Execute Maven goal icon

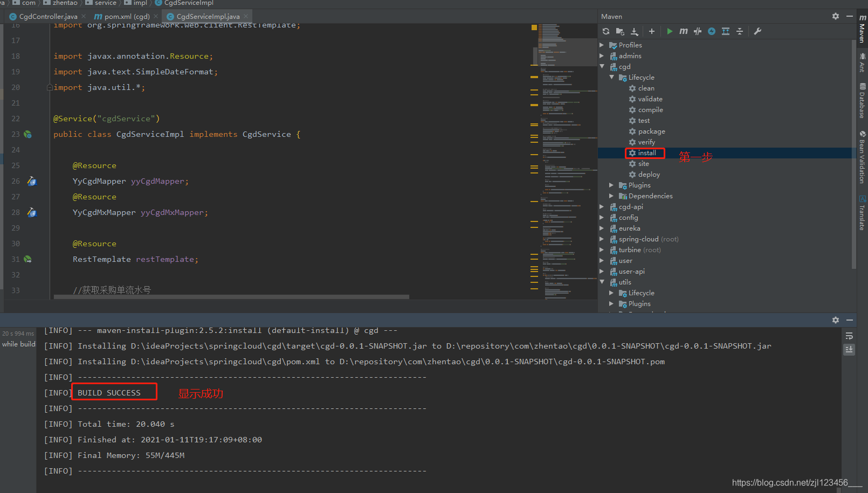[684, 31]
